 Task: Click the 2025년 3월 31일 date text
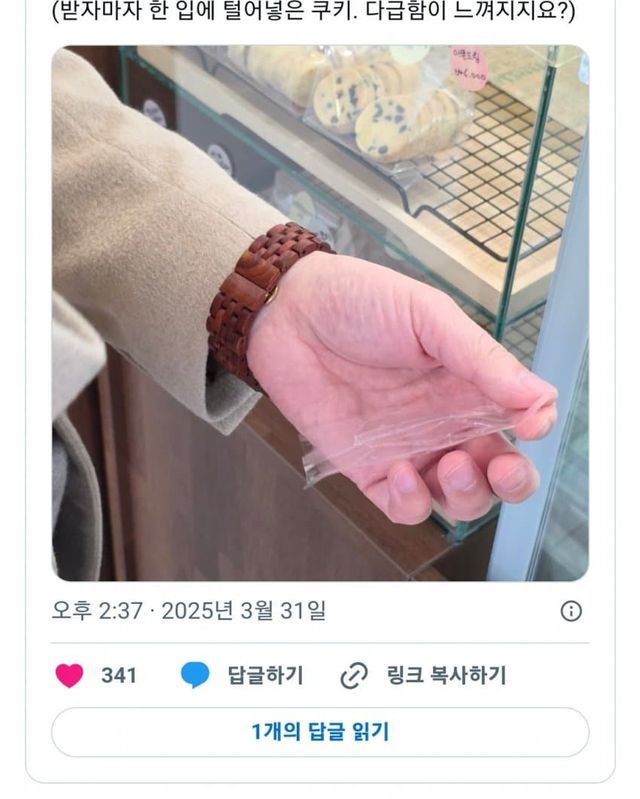click(244, 610)
